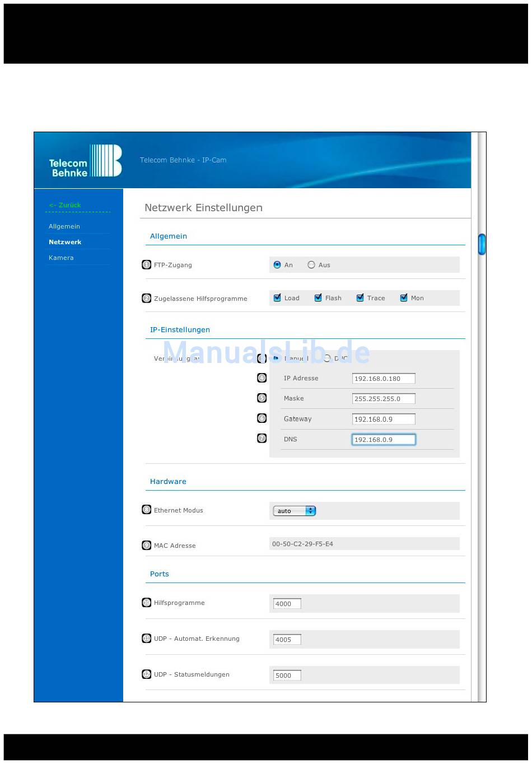Screen dimensions: 532x764
Task: Uncheck the Trace helper program
Action: tap(360, 298)
